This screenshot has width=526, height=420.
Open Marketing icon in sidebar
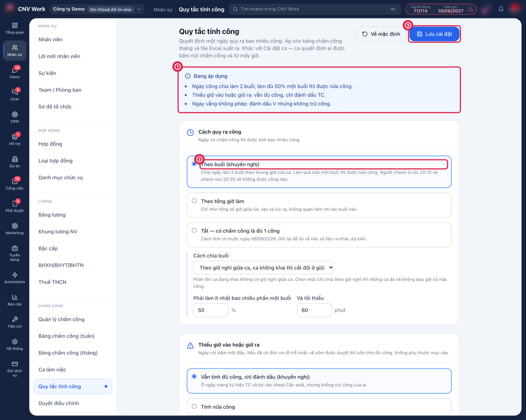(14, 229)
